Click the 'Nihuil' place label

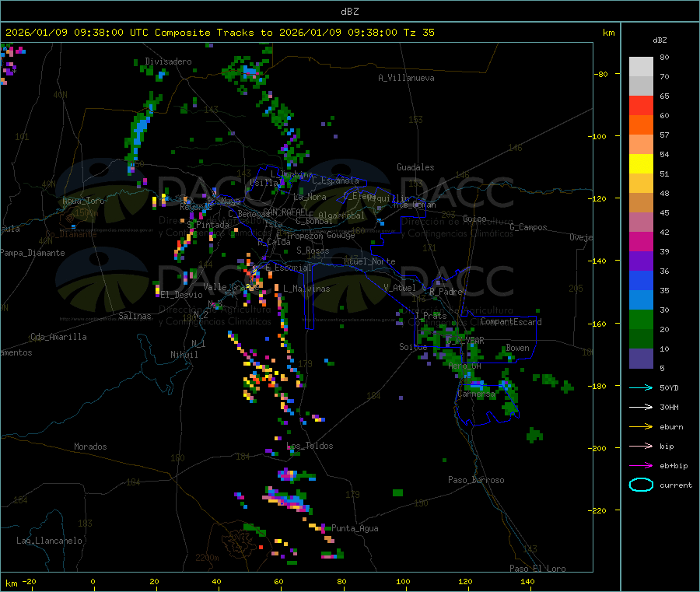(184, 355)
